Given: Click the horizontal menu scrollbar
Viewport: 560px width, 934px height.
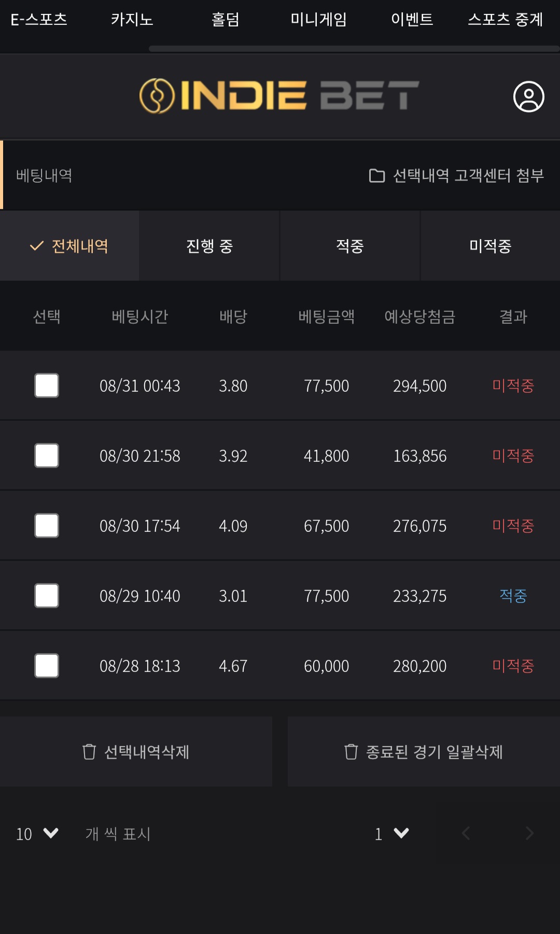Looking at the screenshot, I should click(354, 49).
